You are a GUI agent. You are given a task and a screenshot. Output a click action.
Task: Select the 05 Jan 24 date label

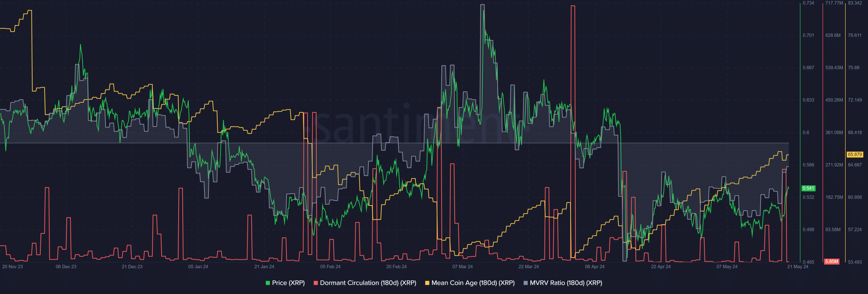click(x=198, y=267)
